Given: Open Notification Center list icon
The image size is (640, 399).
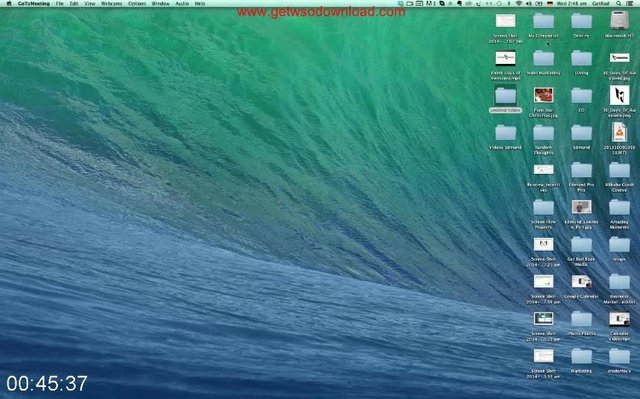Looking at the screenshot, I should coord(629,3).
